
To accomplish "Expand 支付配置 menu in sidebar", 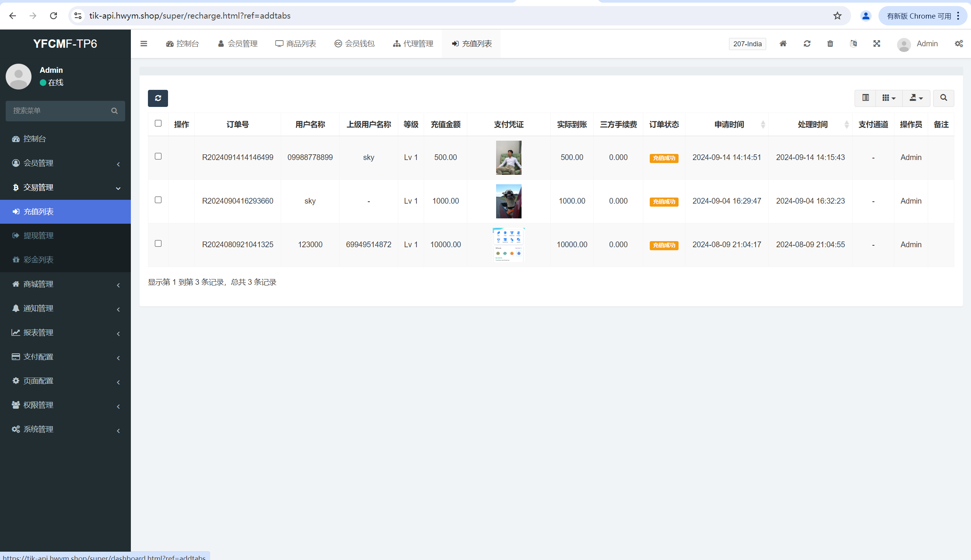I will tap(65, 356).
